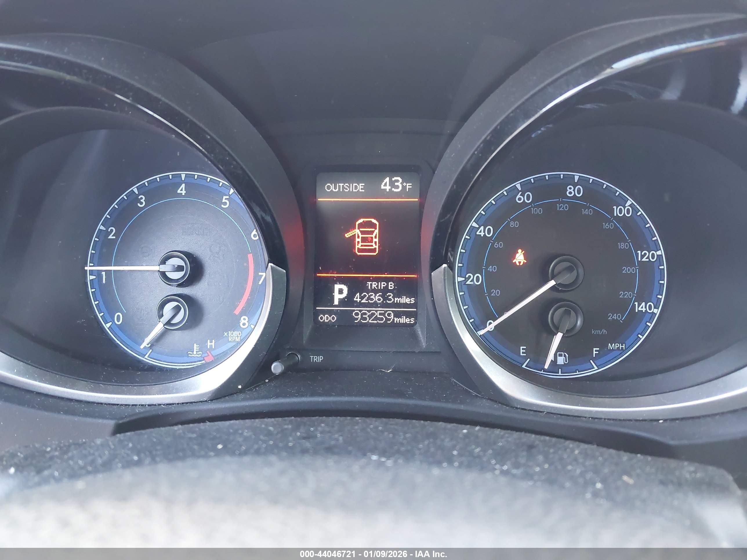Tap the number 2 on the tachometer
The image size is (747, 560).
pyautogui.click(x=112, y=233)
